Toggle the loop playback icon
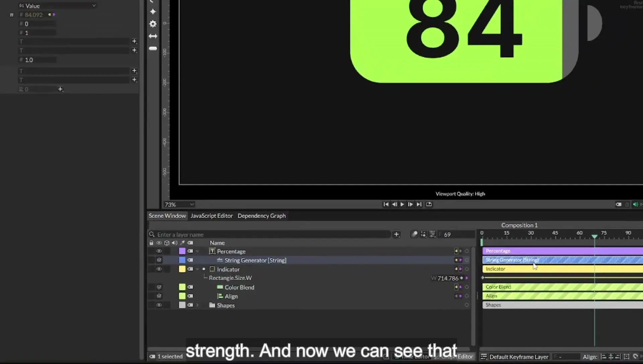The width and height of the screenshot is (643, 364). (x=429, y=204)
